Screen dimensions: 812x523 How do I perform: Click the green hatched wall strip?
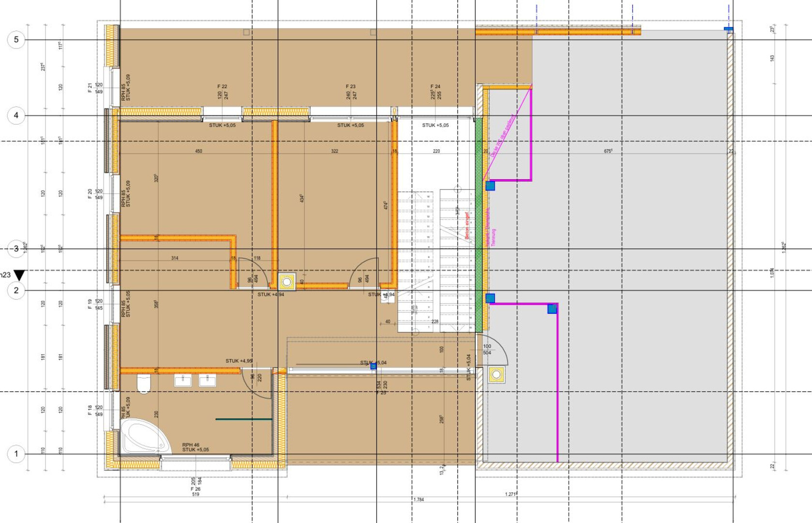click(479, 224)
